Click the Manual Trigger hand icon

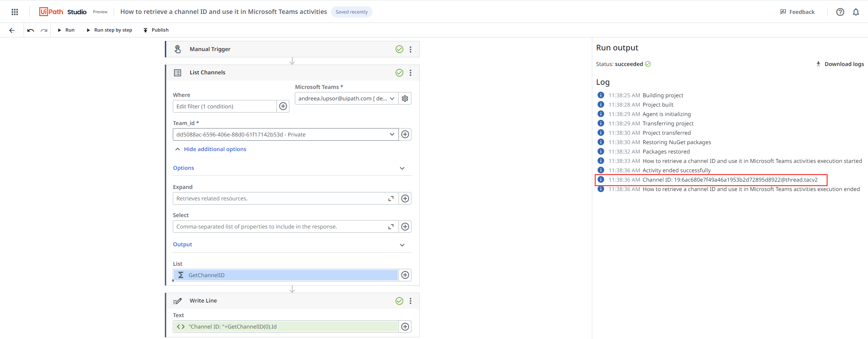[177, 49]
